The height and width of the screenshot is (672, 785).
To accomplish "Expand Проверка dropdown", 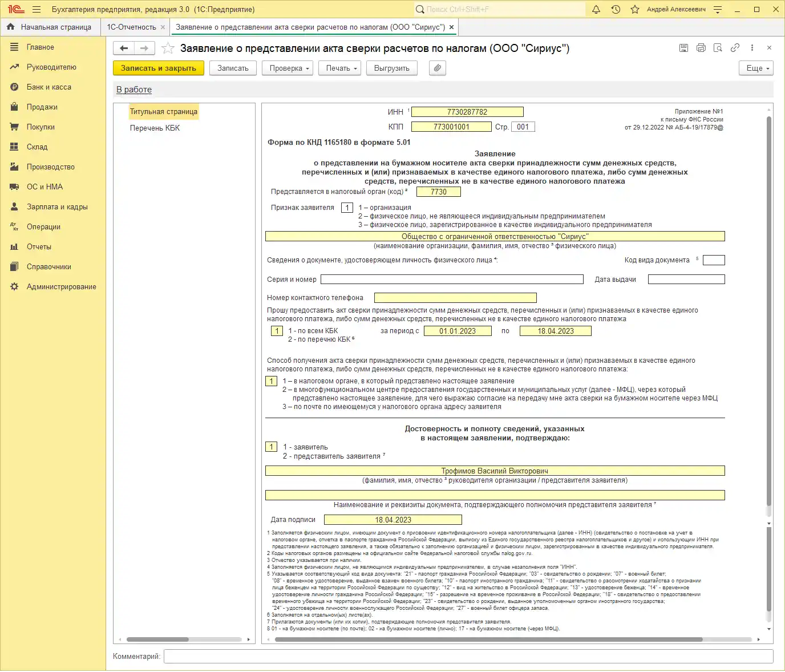I will (289, 68).
